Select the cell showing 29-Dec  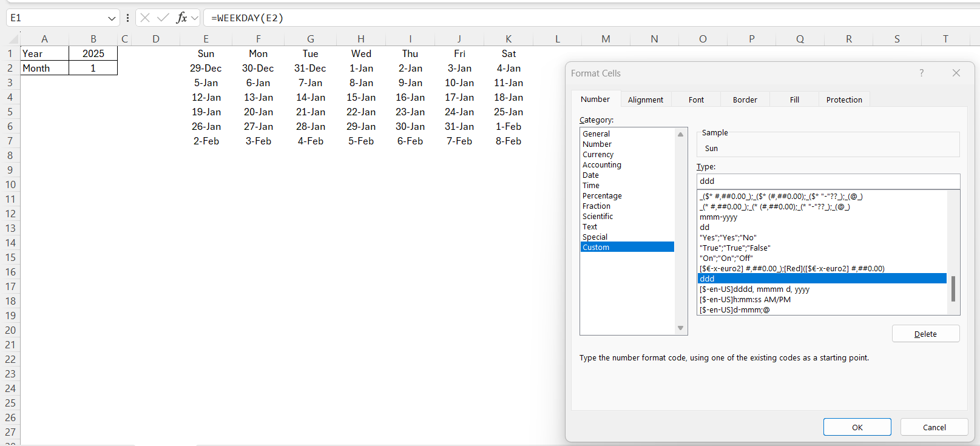pos(206,68)
